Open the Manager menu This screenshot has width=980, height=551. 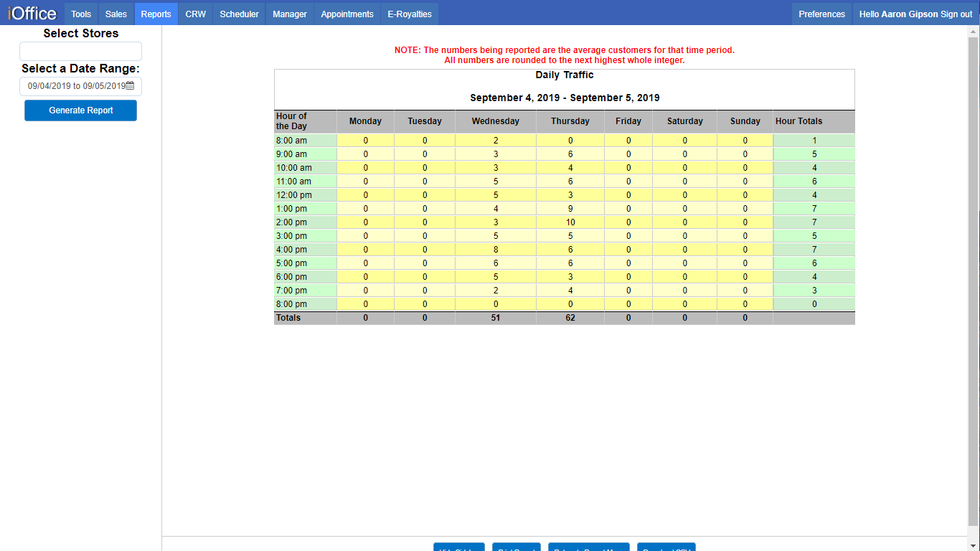tap(290, 14)
